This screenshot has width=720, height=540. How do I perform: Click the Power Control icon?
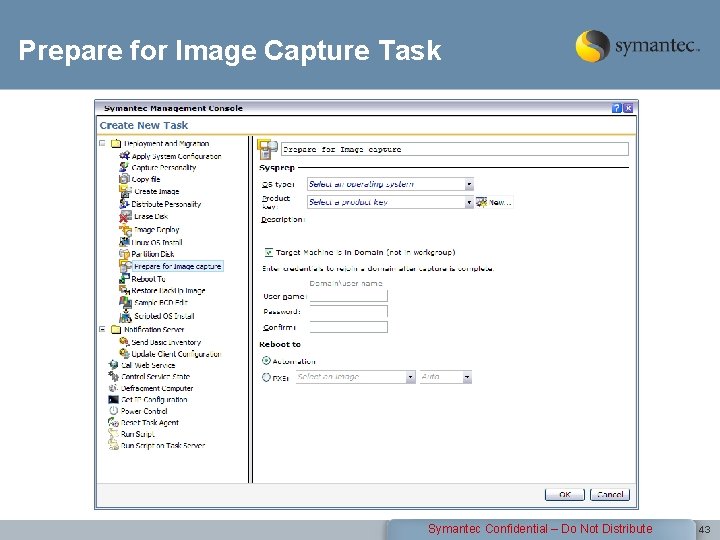pyautogui.click(x=113, y=411)
